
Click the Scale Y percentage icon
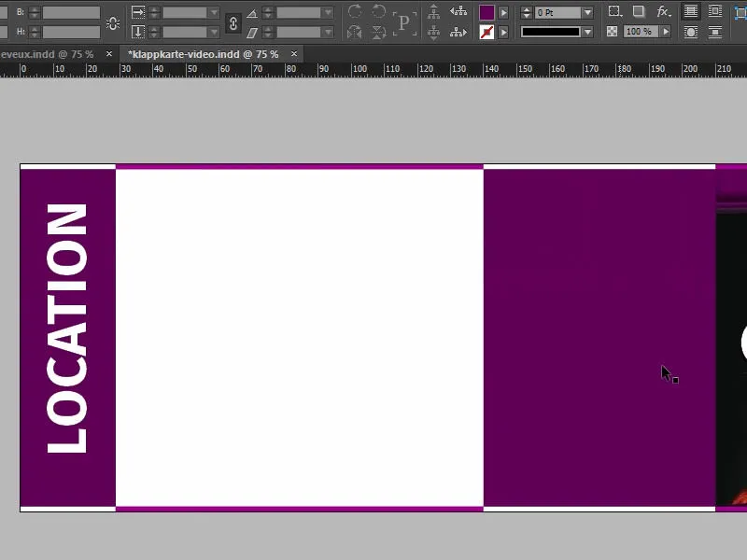(x=138, y=32)
